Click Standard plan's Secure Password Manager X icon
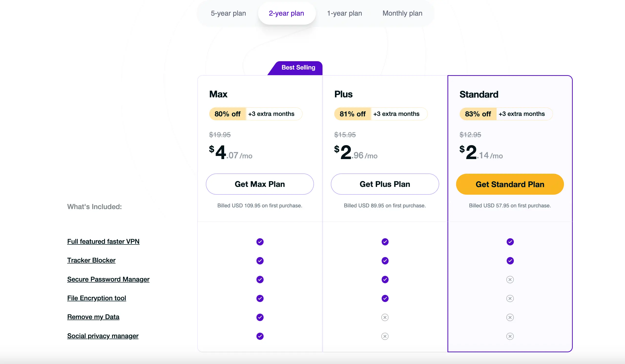The width and height of the screenshot is (625, 364). (510, 280)
